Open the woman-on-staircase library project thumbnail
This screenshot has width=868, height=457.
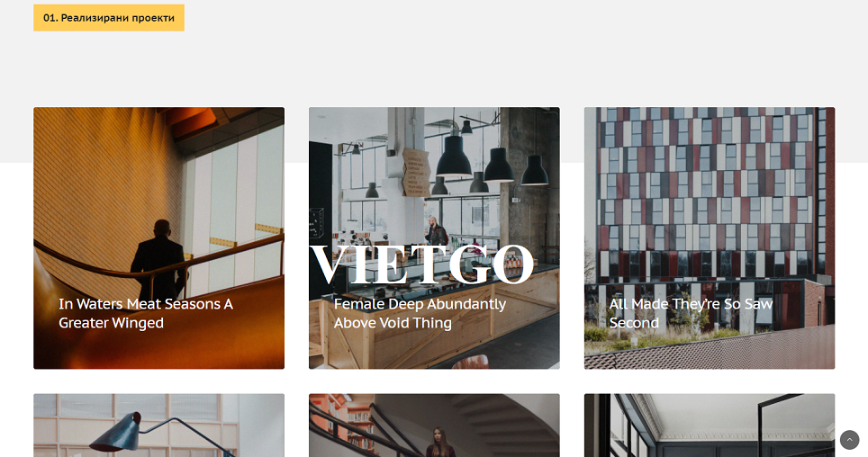point(434,426)
